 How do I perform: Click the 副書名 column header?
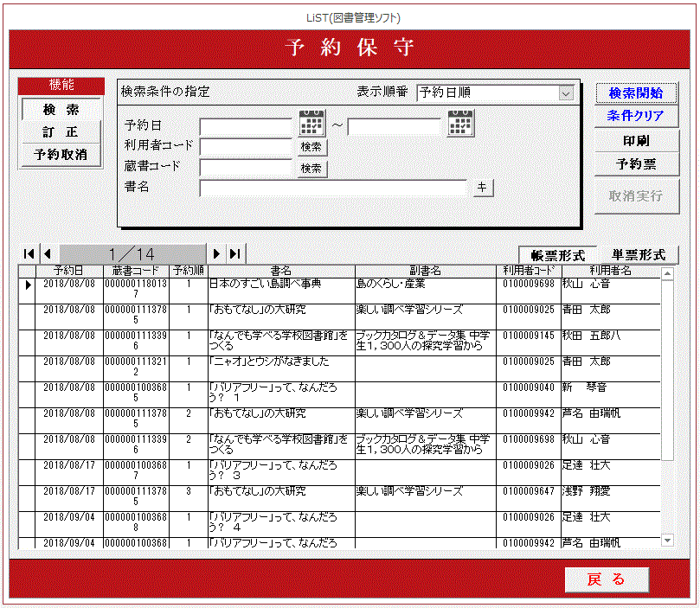tap(426, 271)
